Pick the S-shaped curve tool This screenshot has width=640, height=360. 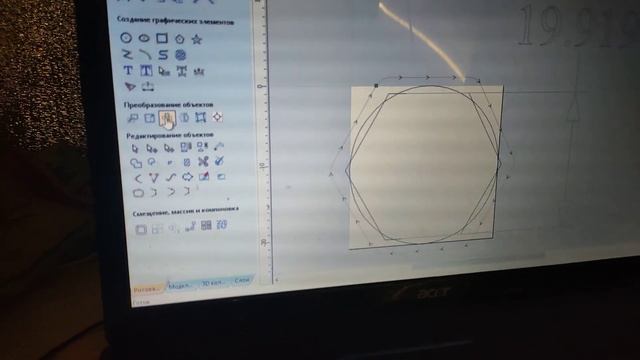[x=163, y=55]
